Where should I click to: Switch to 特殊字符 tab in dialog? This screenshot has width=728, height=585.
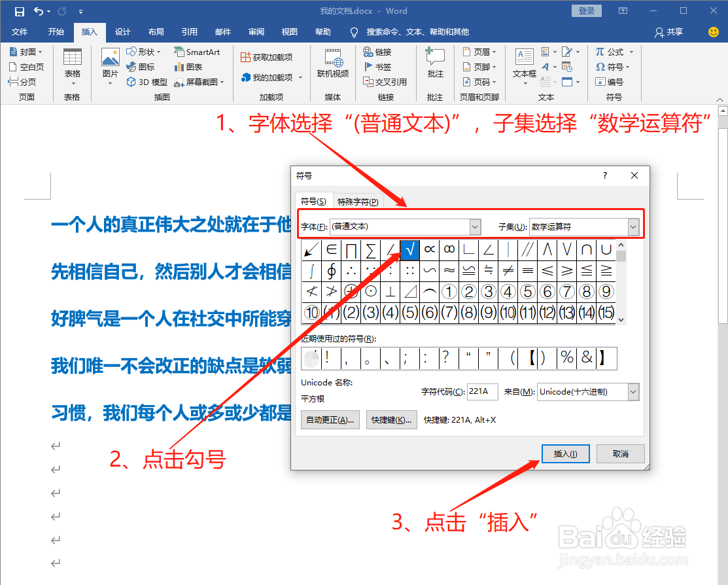tap(358, 201)
